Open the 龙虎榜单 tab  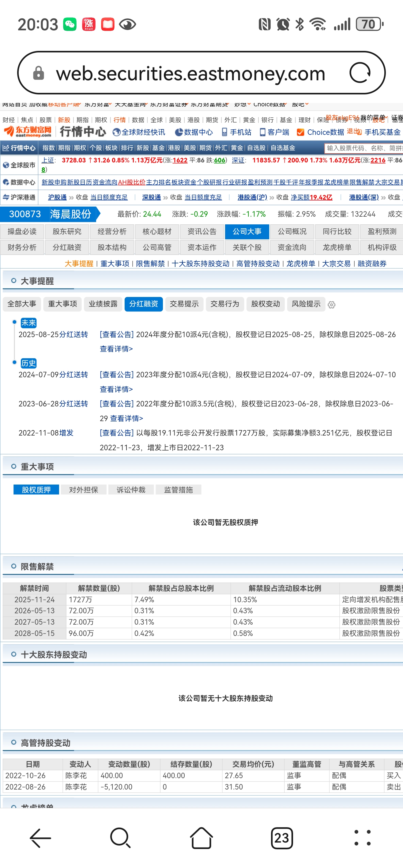[337, 247]
